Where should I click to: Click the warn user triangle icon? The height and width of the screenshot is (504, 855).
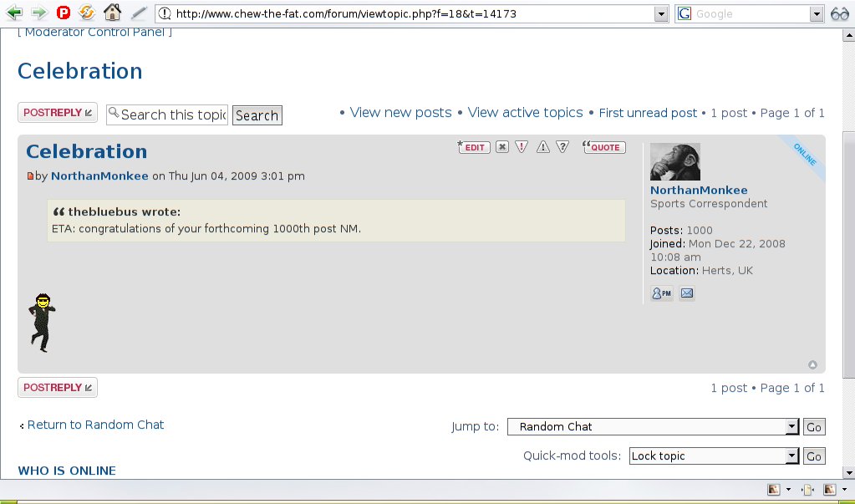[542, 147]
